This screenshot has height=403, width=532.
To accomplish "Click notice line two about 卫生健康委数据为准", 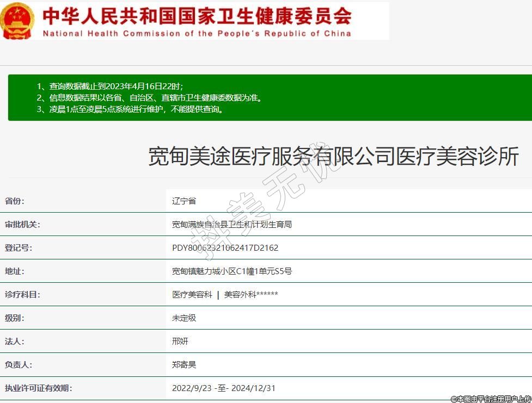I will (149, 98).
